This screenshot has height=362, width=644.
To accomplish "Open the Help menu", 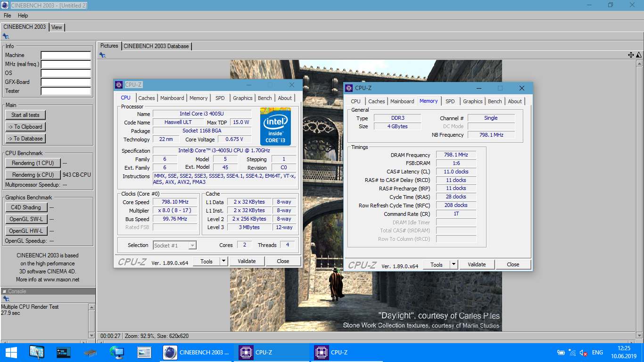I will click(23, 16).
